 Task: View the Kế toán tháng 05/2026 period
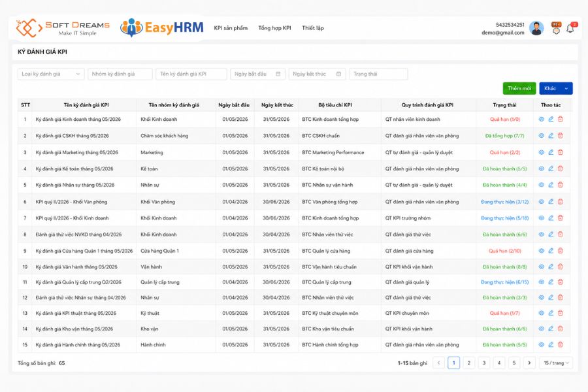541,169
